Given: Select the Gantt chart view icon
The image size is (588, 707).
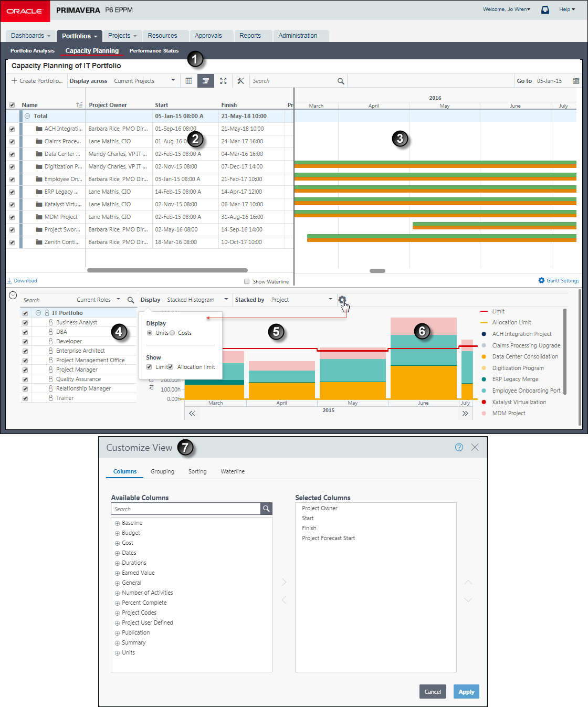Looking at the screenshot, I should point(206,81).
